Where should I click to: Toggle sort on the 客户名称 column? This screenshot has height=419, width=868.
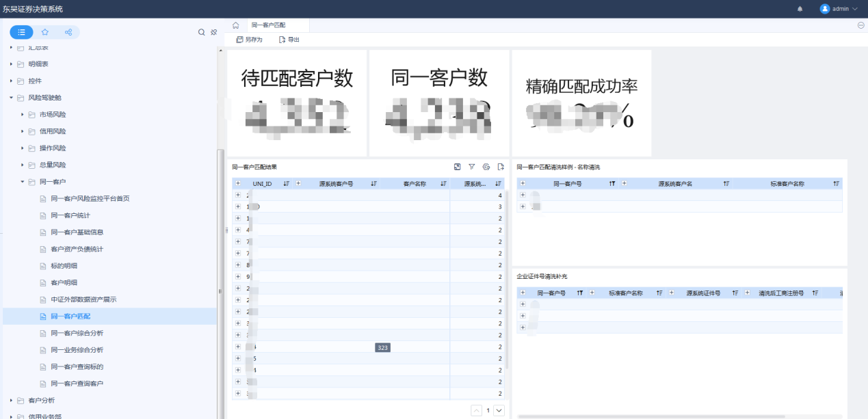click(x=443, y=184)
